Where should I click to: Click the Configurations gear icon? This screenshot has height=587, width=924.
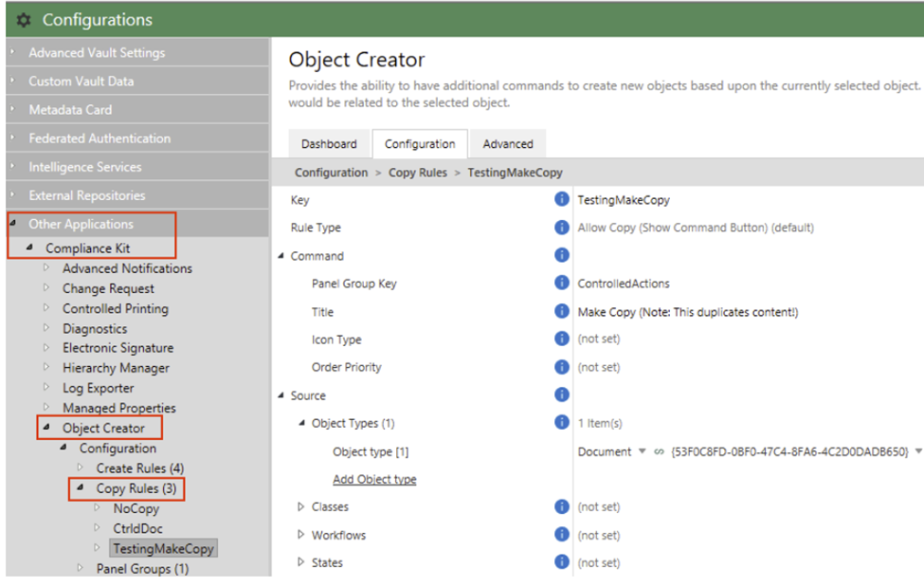[x=23, y=20]
